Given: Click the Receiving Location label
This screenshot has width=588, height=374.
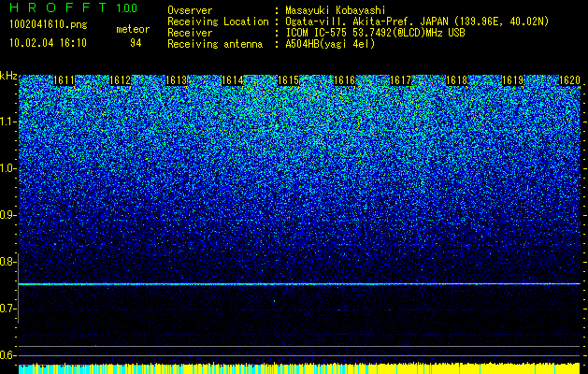Looking at the screenshot, I should click(218, 22).
